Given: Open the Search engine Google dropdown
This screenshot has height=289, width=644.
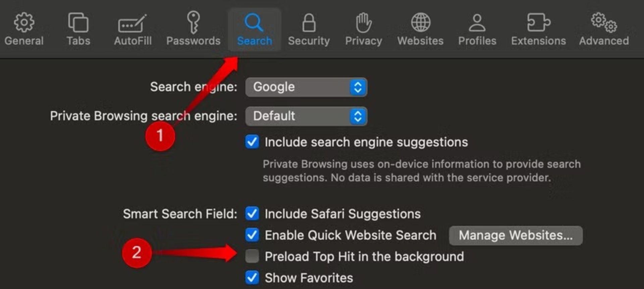Looking at the screenshot, I should click(x=306, y=87).
